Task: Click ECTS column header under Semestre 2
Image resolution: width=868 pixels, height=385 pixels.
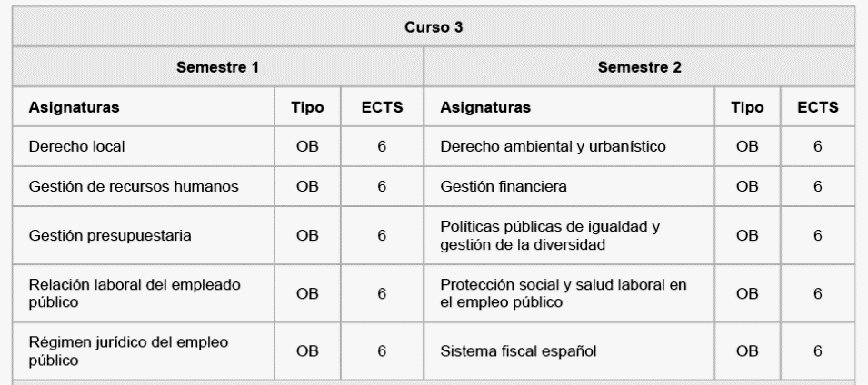Action: click(818, 107)
